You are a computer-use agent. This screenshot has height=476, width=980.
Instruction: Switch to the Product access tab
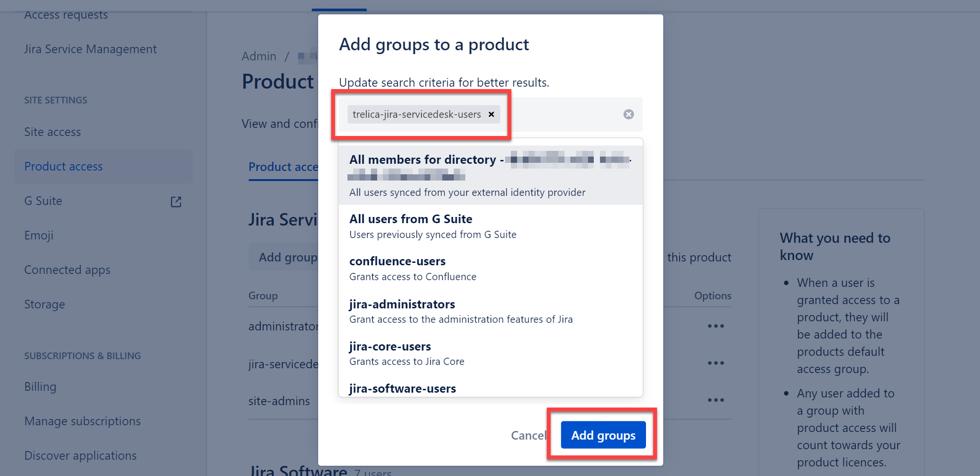tap(283, 167)
